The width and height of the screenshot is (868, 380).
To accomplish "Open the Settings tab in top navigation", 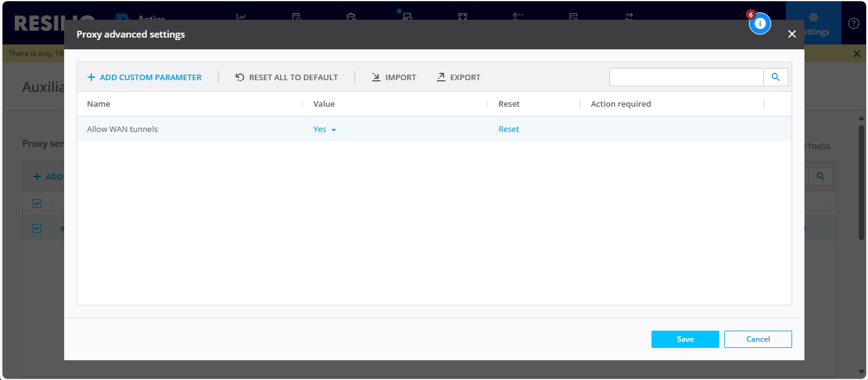I will [x=813, y=23].
